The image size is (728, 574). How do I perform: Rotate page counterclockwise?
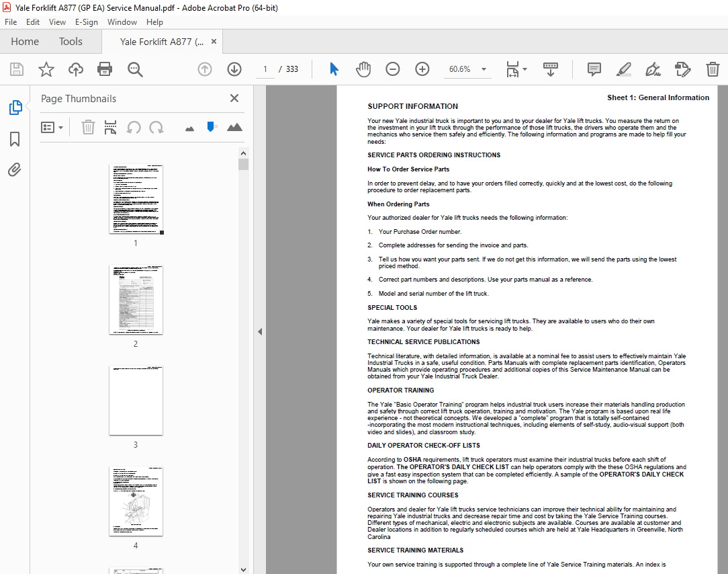tap(134, 127)
